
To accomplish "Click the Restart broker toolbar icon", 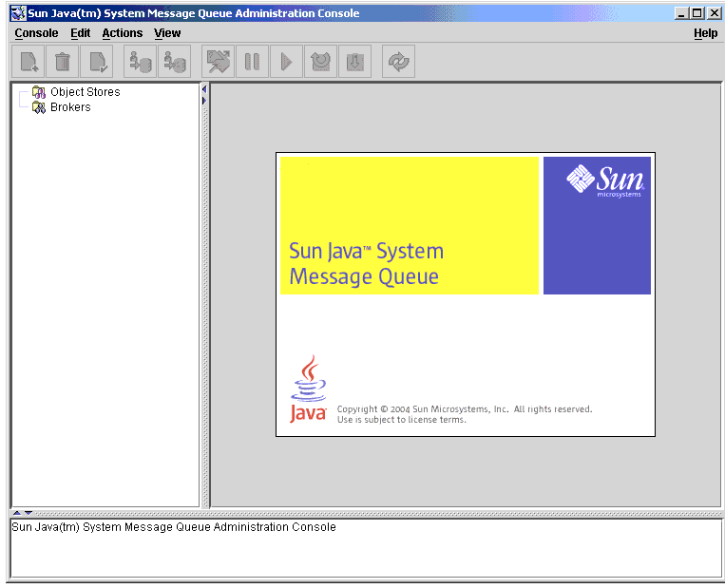I will pos(320,61).
